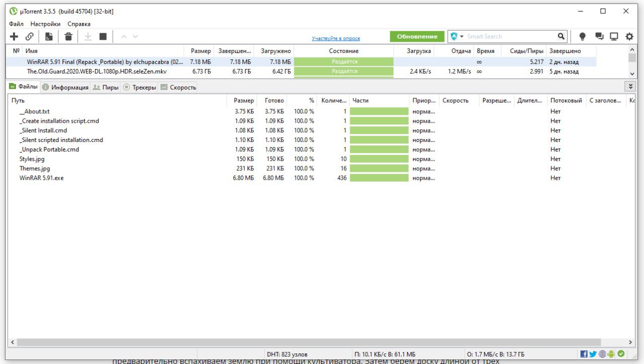Open the Файл menu

click(16, 24)
